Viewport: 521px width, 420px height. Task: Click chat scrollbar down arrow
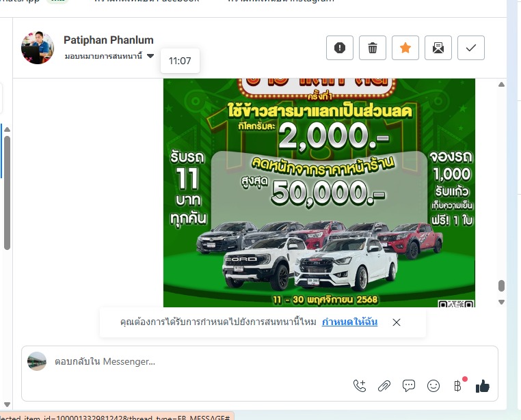coord(501,303)
